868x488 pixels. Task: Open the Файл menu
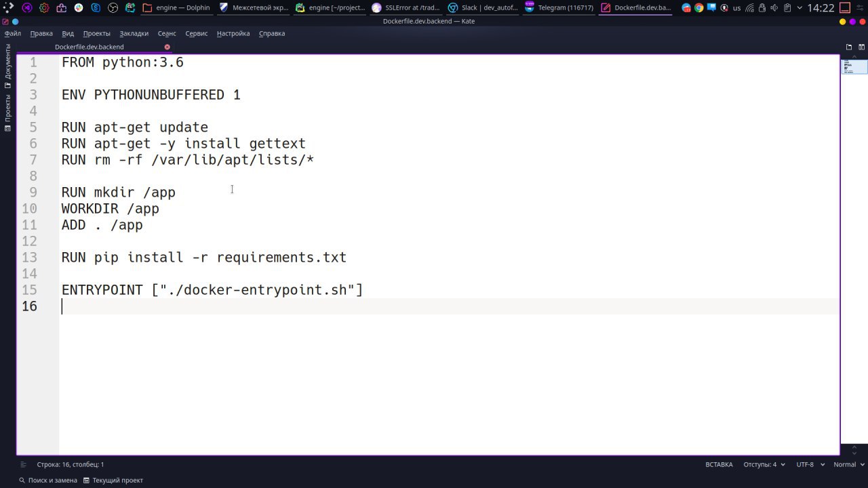13,33
